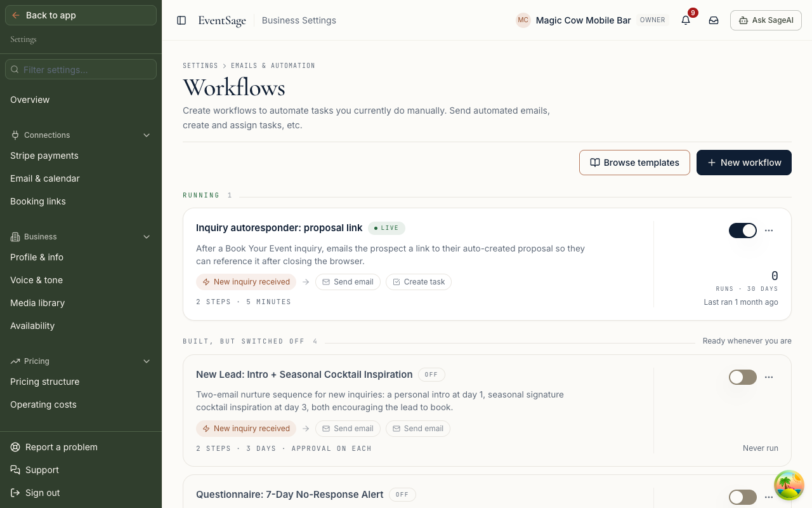This screenshot has height=508, width=812.
Task: Click the Send email step in Inquiry autoresponder
Action: (x=348, y=282)
